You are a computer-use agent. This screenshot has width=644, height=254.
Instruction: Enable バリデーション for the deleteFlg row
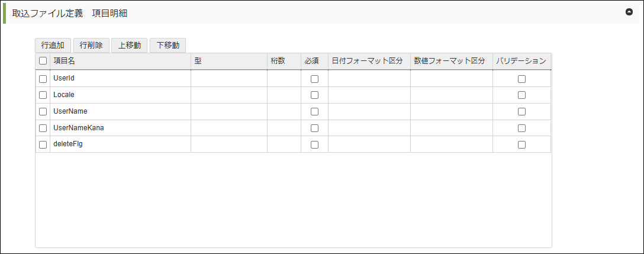[x=521, y=144]
